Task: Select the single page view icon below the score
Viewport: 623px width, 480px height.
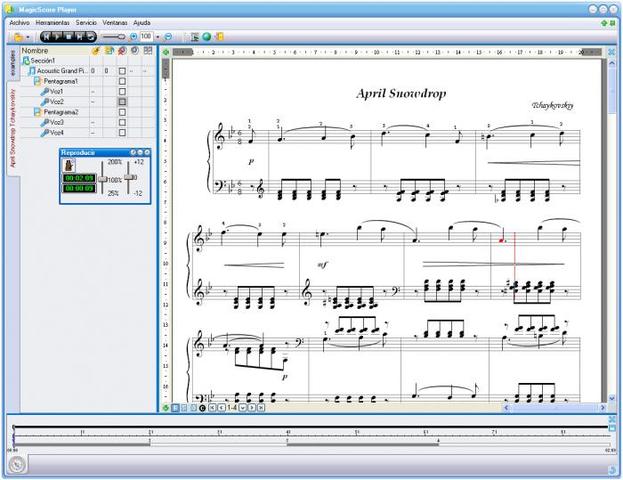Action: point(175,408)
